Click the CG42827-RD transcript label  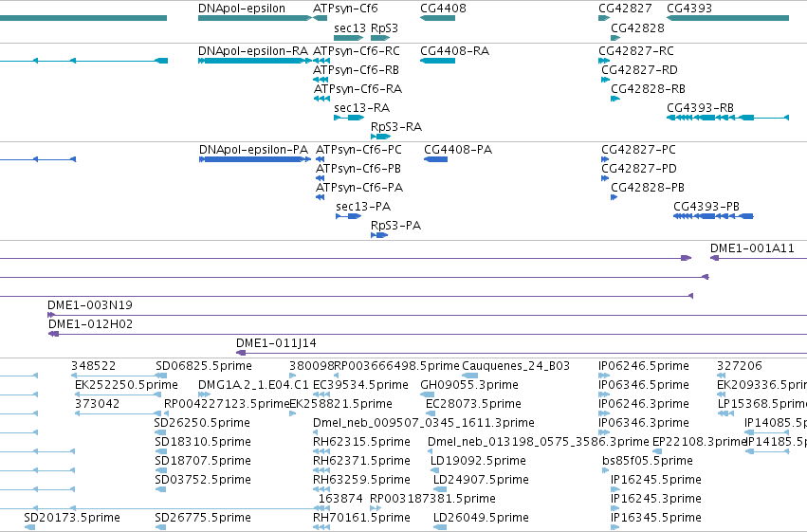(x=639, y=70)
